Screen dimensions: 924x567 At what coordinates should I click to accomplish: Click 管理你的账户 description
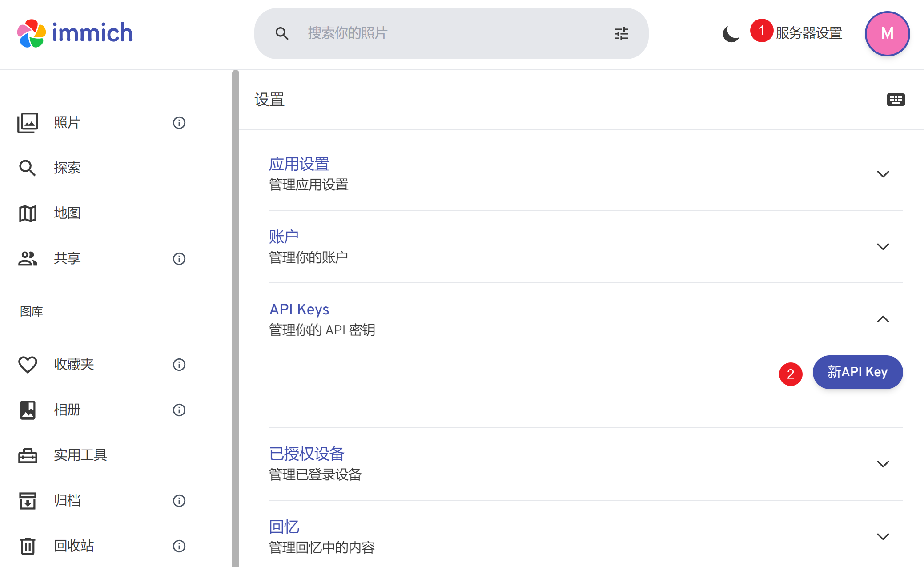click(x=309, y=257)
